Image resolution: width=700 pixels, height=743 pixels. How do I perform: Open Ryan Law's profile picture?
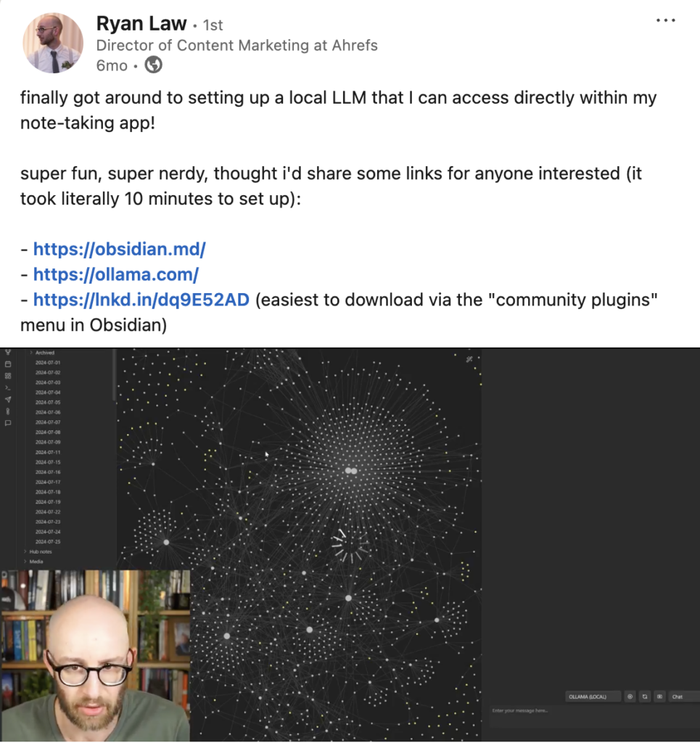[x=53, y=43]
